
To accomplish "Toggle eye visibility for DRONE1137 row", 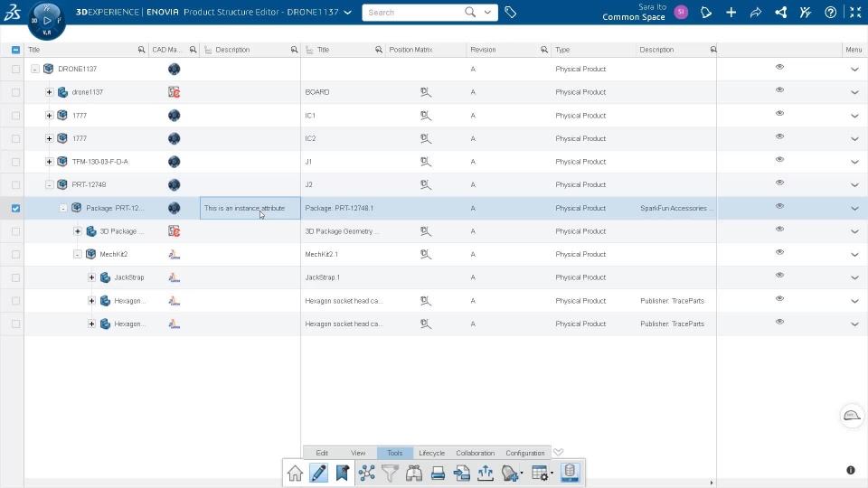I will 779,67.
